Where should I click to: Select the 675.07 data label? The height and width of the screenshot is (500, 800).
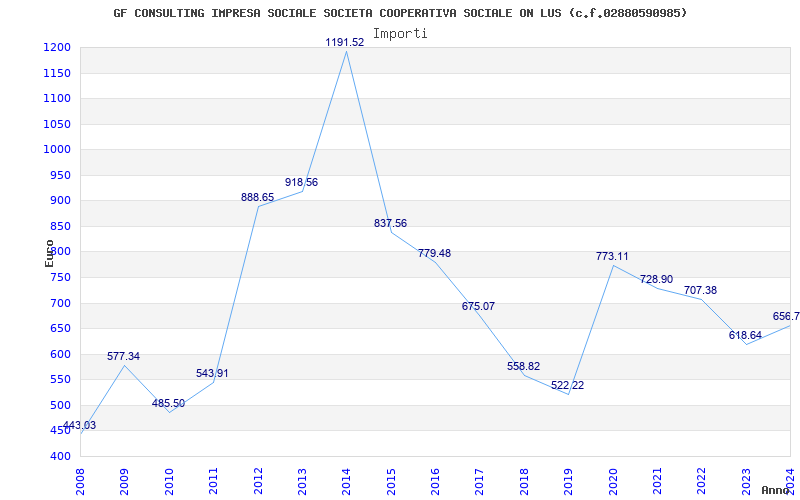(479, 306)
